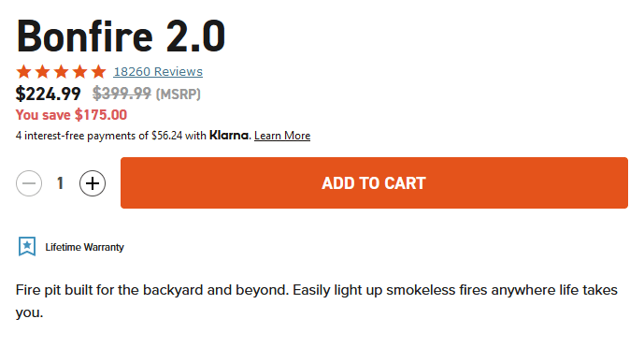Click the crossed-out $399.99 MSRP price
The height and width of the screenshot is (348, 644).
122,94
